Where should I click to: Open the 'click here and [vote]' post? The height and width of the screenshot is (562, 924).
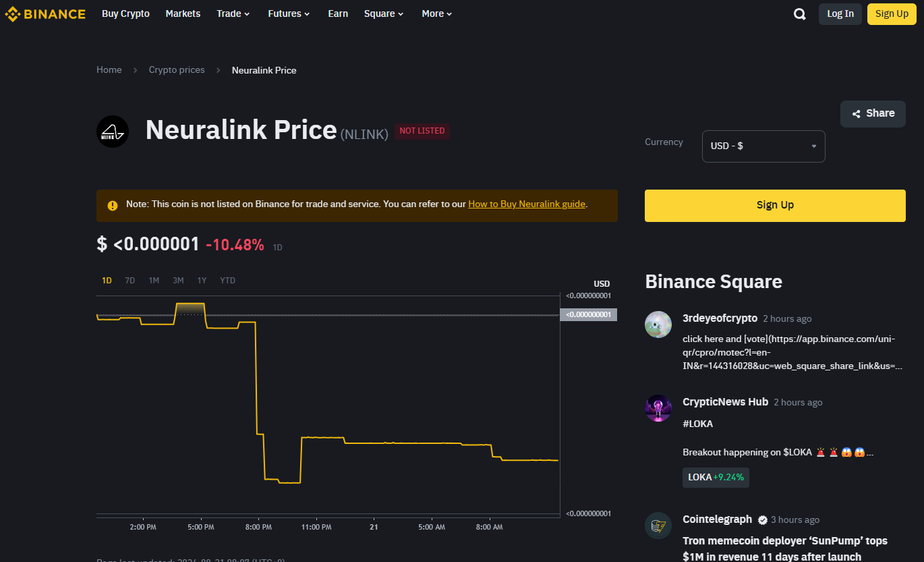click(x=792, y=352)
